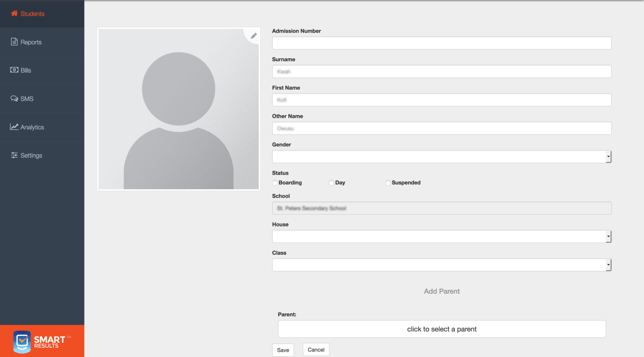644x357 pixels.
Task: Click the Bills money icon
Action: pyautogui.click(x=14, y=70)
